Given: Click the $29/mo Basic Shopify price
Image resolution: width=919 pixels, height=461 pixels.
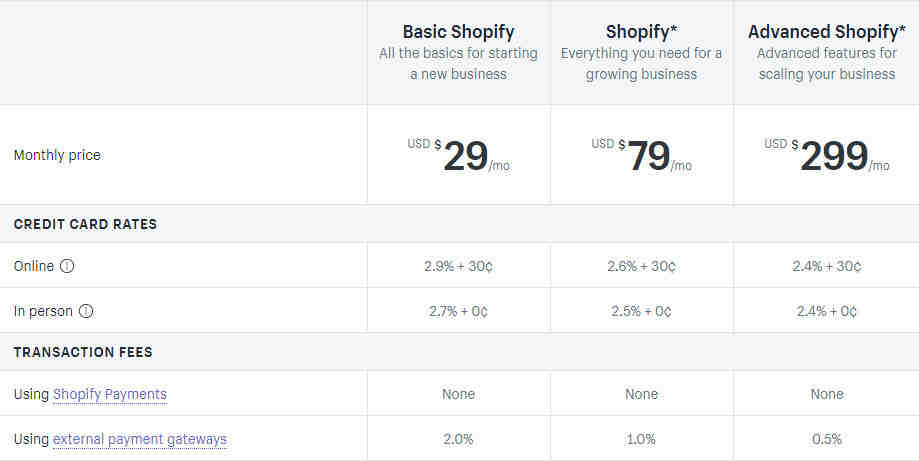Looking at the screenshot, I should 458,156.
